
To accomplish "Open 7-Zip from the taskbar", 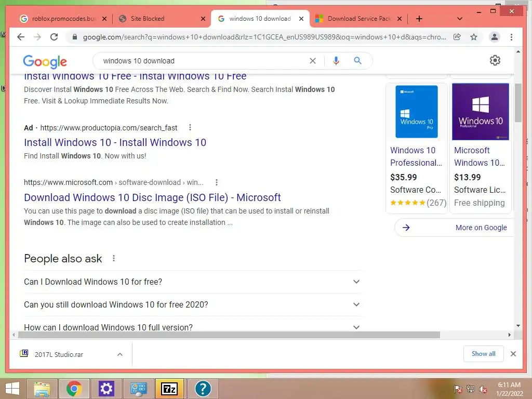I will [169, 389].
